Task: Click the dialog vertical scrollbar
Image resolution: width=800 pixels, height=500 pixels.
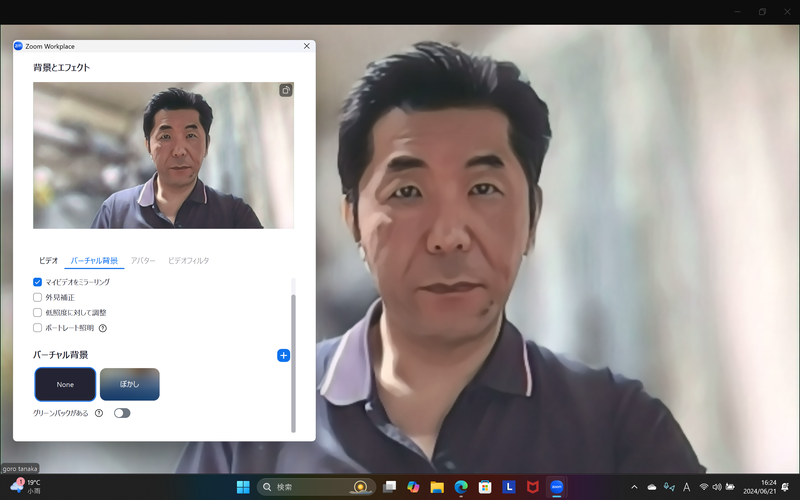Action: 293,363
